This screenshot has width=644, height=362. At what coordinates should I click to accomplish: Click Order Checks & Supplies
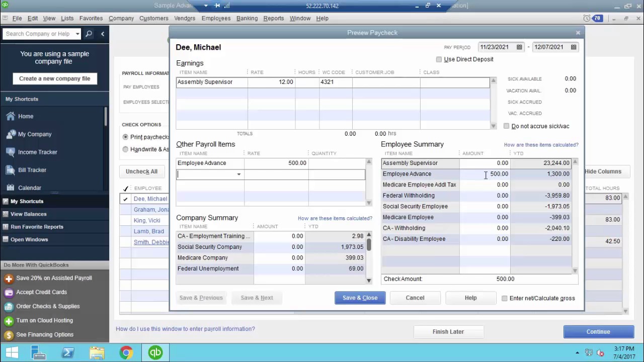tap(48, 306)
